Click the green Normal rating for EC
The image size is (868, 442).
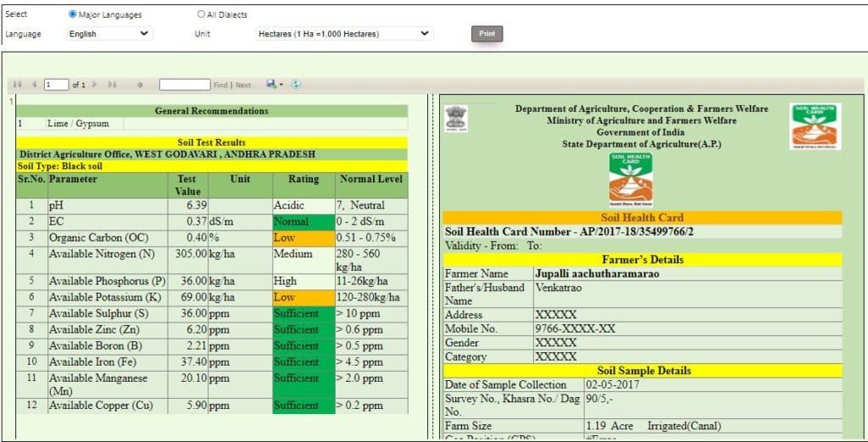tap(303, 221)
